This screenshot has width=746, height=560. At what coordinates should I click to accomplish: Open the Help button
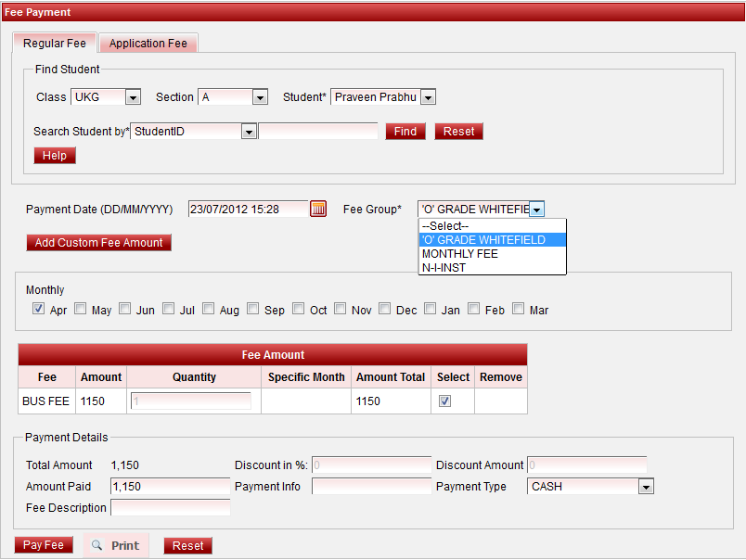pyautogui.click(x=55, y=156)
